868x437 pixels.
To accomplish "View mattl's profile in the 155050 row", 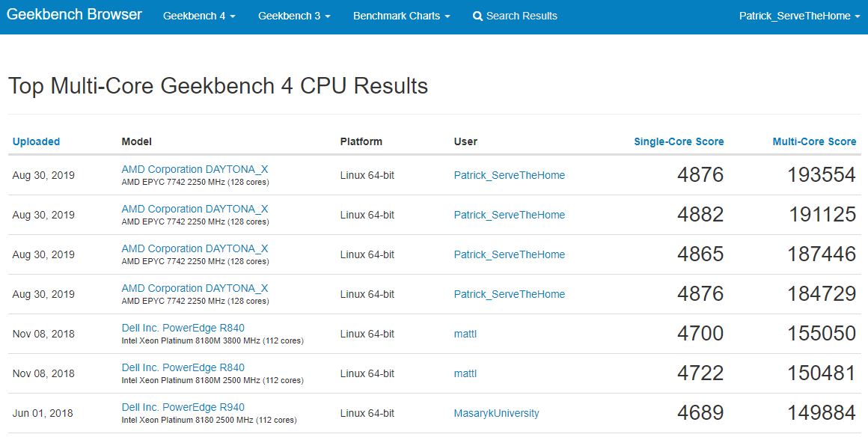I will click(465, 334).
